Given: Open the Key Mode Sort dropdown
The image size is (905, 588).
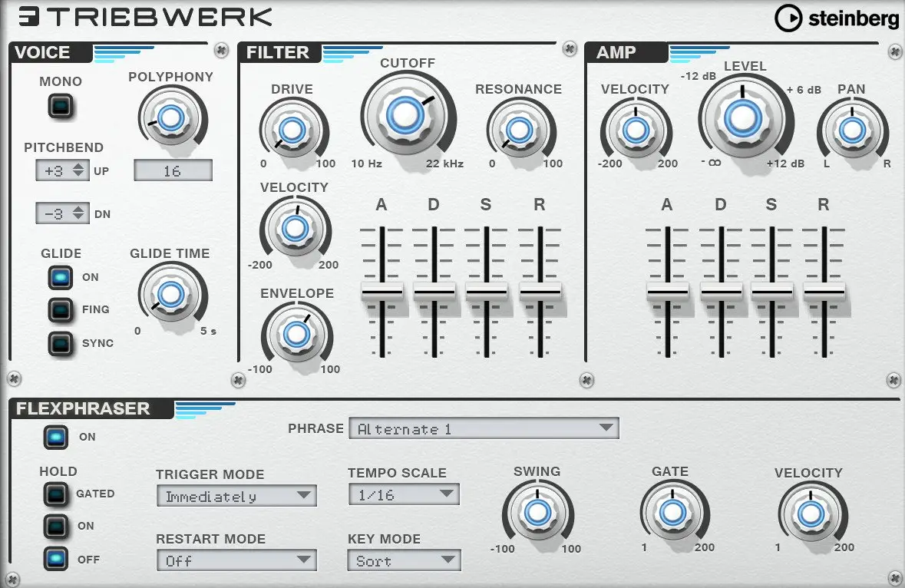Looking at the screenshot, I should [x=404, y=560].
